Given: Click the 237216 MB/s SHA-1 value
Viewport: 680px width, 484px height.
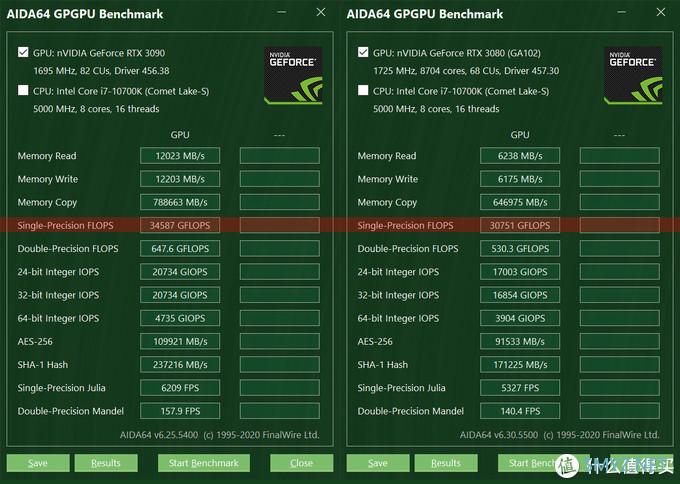Looking at the screenshot, I should coord(180,364).
